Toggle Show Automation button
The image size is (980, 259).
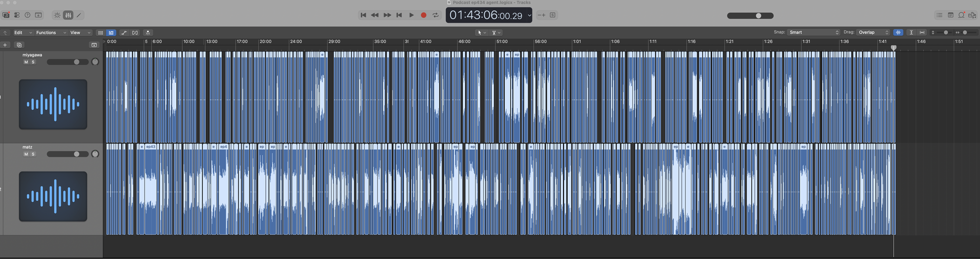[x=124, y=33]
